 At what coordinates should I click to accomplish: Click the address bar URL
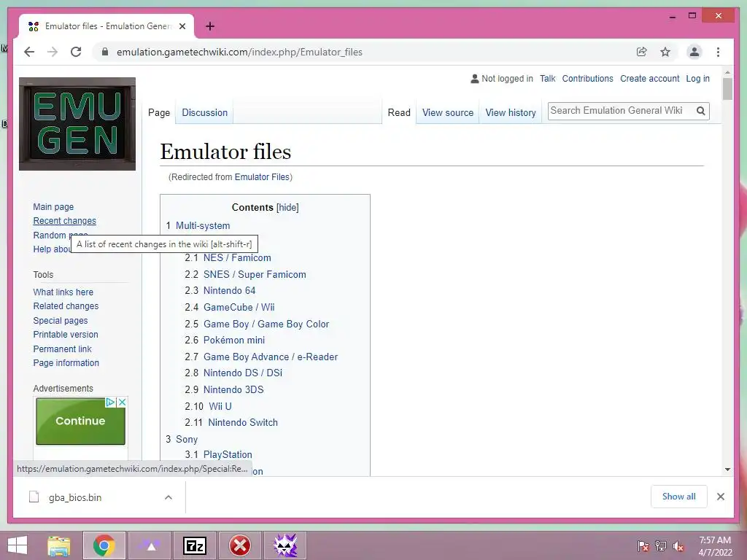coord(239,52)
